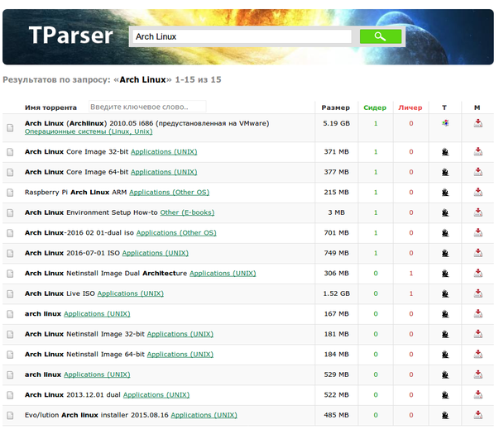Screen dimensions: 504x434
Task: Click file icon beside Raspberry Pi Arch Linux
Action: click(x=10, y=193)
